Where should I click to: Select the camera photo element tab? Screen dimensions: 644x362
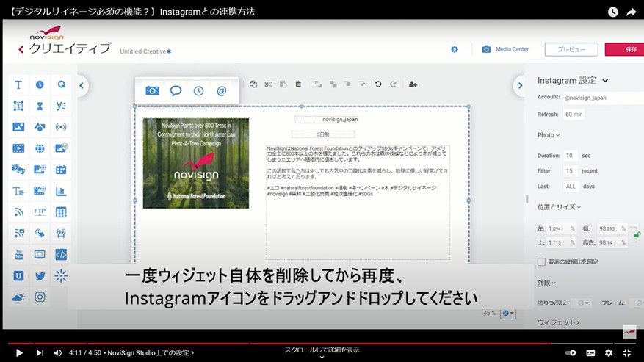(152, 90)
